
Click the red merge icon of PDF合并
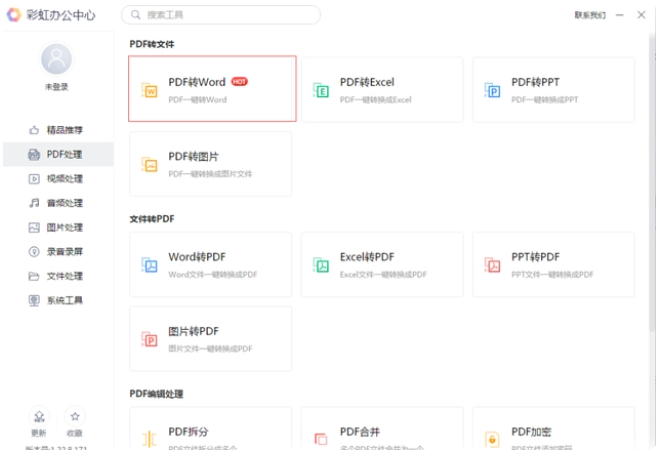321,439
